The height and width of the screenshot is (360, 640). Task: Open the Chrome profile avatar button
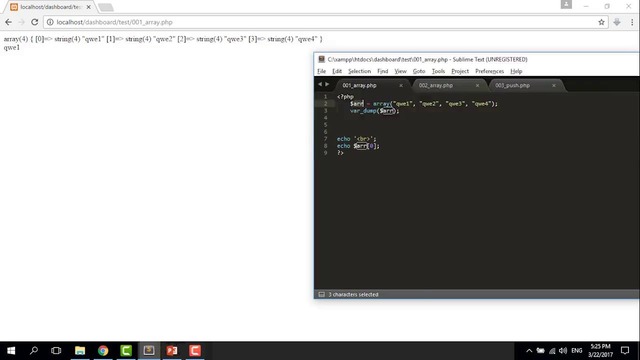click(566, 4)
